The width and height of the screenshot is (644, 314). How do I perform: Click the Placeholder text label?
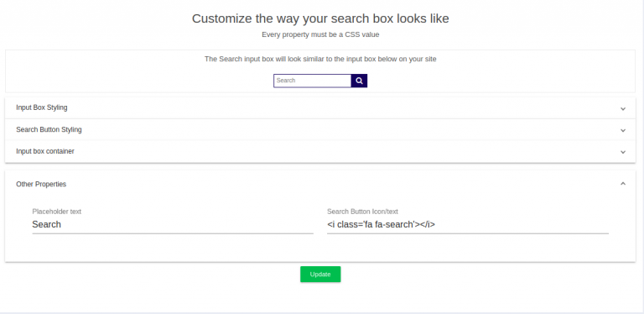click(57, 212)
